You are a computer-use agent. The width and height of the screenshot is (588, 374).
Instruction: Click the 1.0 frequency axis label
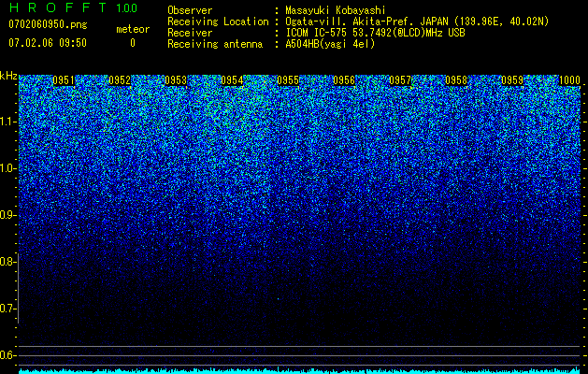(x=7, y=168)
